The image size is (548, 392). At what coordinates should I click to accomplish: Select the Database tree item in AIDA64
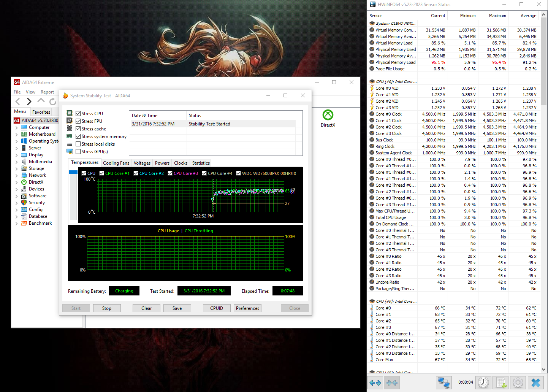point(38,216)
